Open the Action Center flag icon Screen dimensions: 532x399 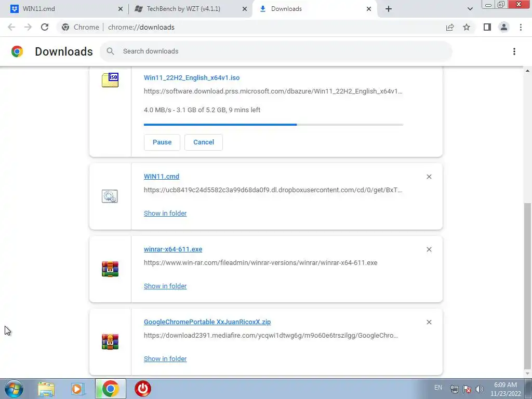click(x=467, y=389)
